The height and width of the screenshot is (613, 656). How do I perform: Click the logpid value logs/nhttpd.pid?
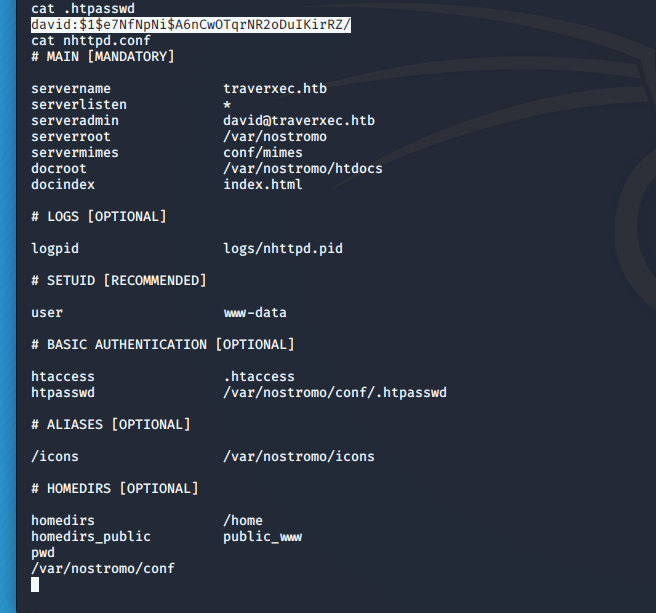click(x=283, y=249)
